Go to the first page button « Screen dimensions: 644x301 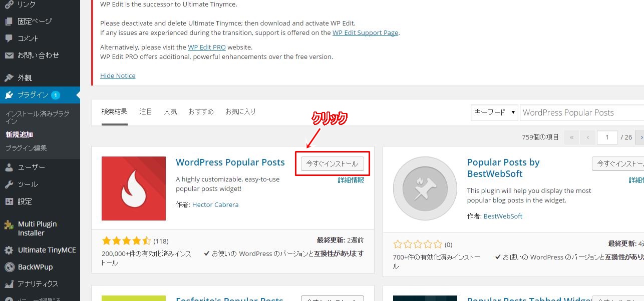(x=571, y=137)
